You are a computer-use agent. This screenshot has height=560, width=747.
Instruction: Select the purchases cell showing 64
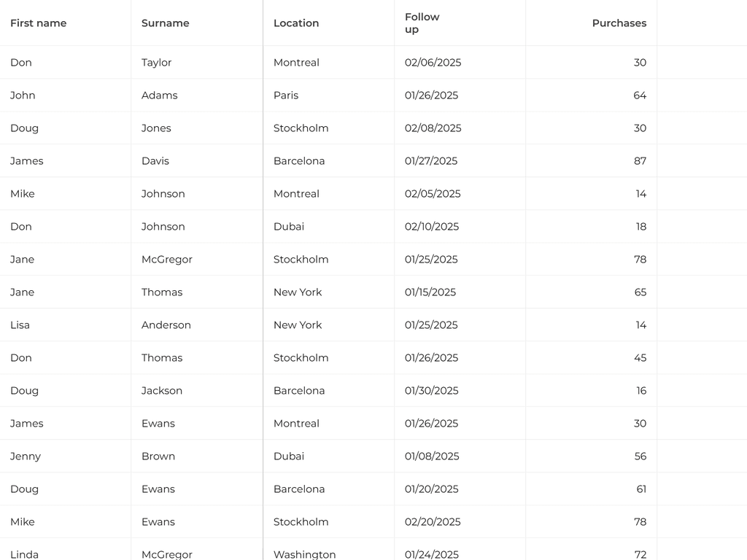(640, 96)
